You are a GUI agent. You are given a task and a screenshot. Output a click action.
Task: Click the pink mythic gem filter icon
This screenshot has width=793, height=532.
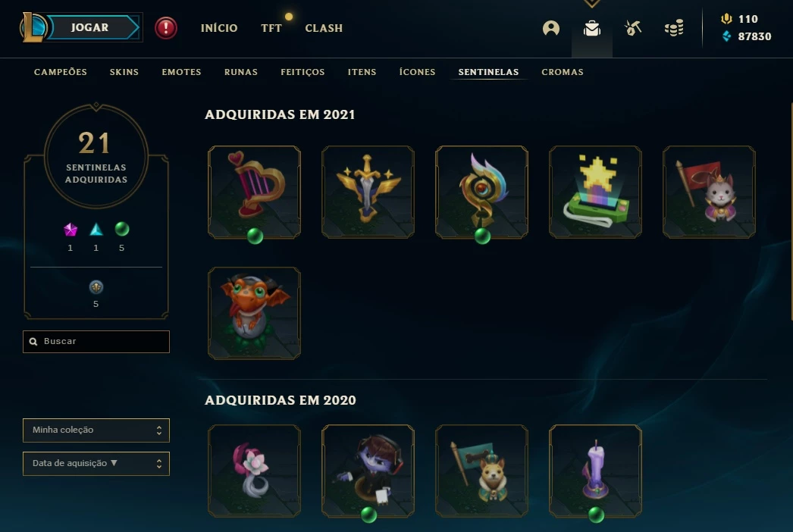(x=71, y=230)
